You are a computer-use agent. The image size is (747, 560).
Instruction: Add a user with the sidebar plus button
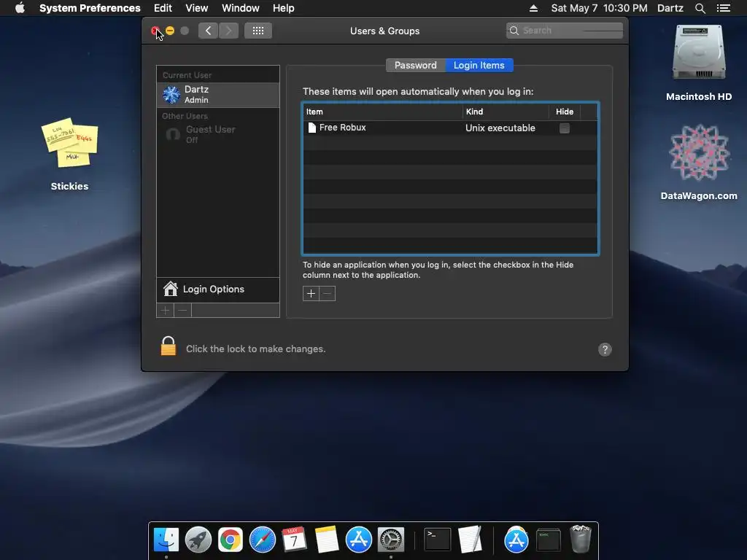(166, 311)
